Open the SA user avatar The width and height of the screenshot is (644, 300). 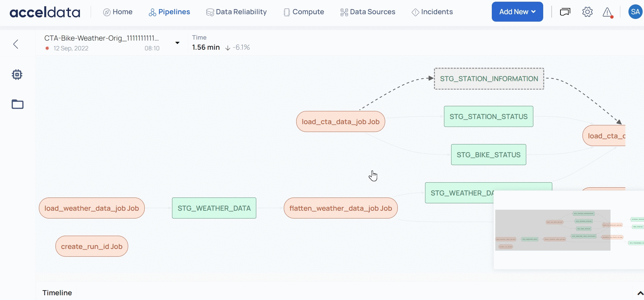(635, 12)
